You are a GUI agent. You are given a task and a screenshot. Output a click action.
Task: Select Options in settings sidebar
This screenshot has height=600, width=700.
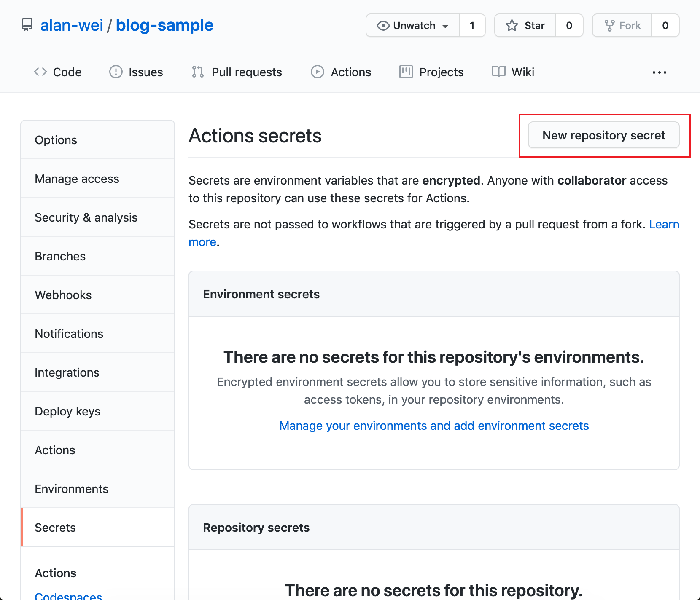(98, 140)
